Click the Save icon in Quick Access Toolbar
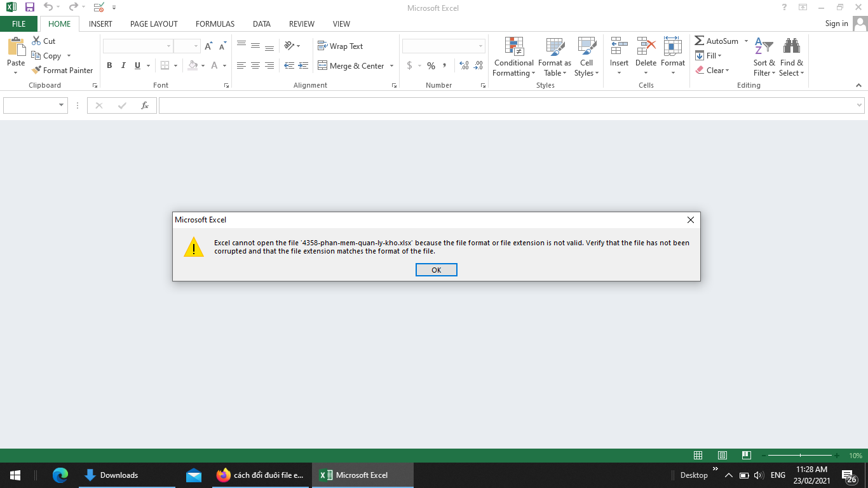The width and height of the screenshot is (868, 488). 30,7
